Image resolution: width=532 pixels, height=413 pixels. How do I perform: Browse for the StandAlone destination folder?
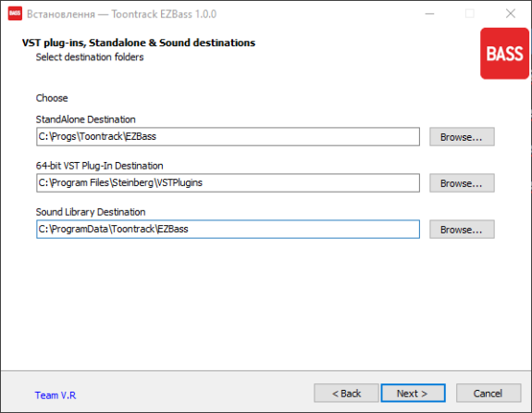click(x=462, y=137)
